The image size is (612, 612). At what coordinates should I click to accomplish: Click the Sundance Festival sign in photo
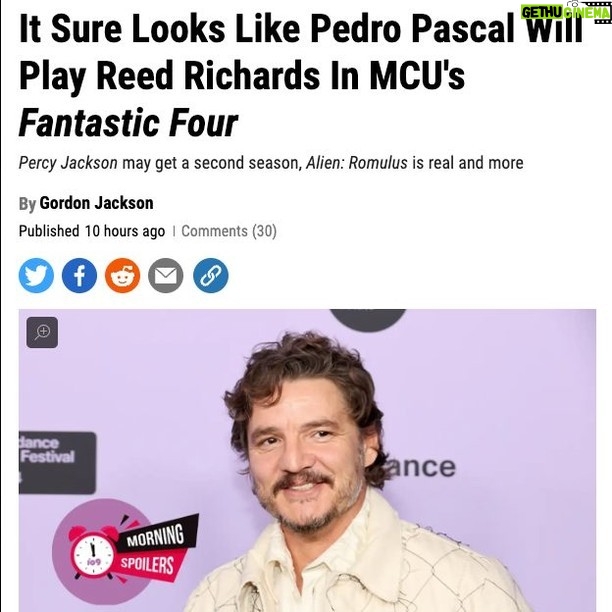tap(57, 463)
